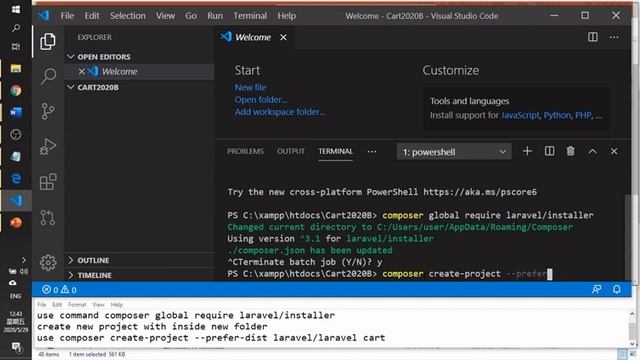The image size is (640, 360).
Task: Open notifications bell in status bar
Action: point(617,289)
